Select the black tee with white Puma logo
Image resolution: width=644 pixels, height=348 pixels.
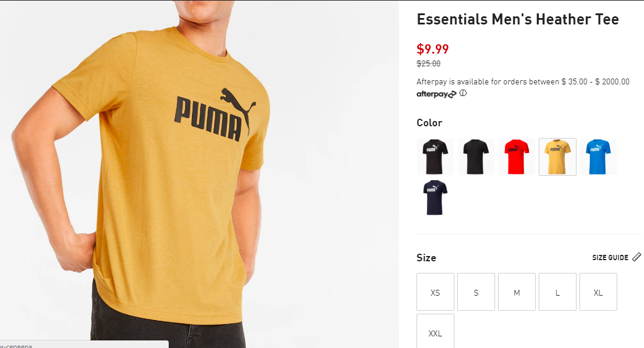pyautogui.click(x=435, y=157)
